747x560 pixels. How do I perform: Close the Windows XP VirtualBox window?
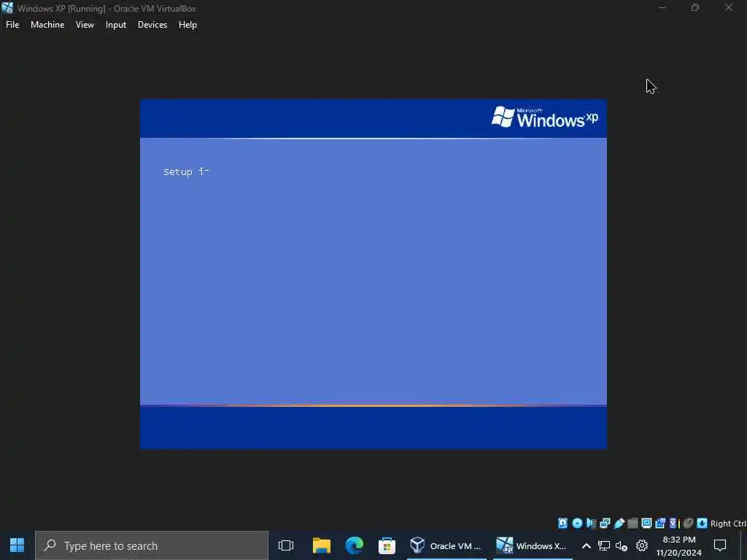tap(729, 7)
